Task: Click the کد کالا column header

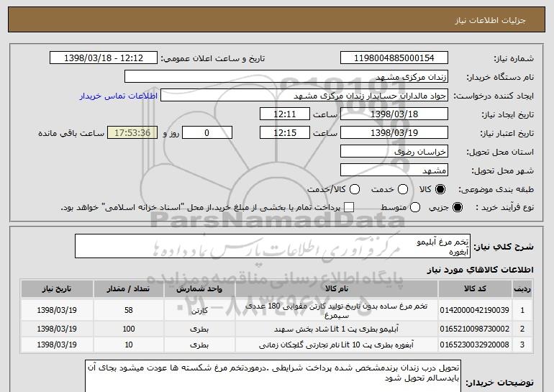Action: point(475,289)
